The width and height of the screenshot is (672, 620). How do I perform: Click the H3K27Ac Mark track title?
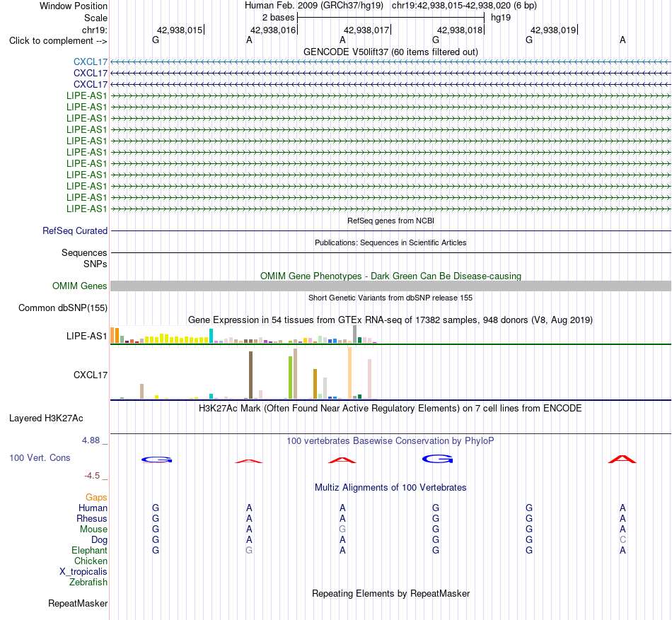coord(390,408)
